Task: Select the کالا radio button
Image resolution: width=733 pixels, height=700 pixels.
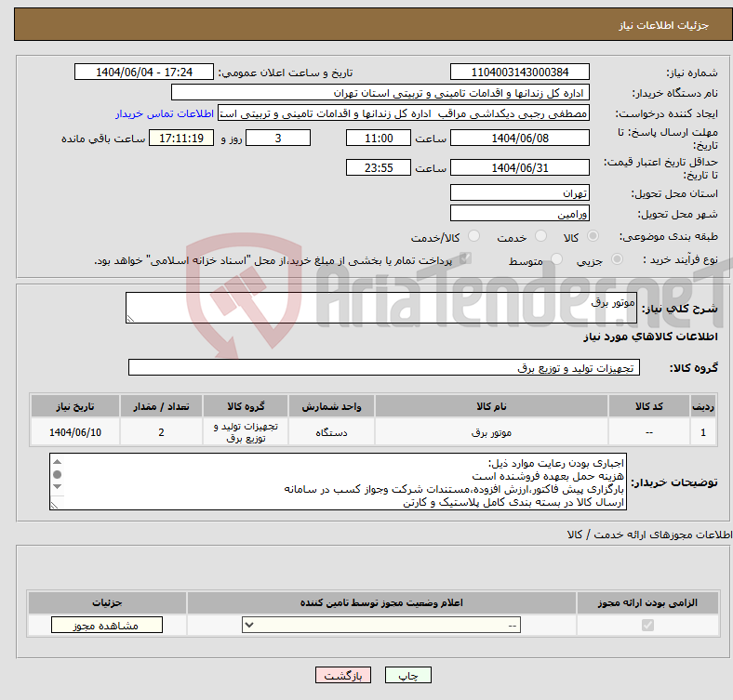Action: [593, 237]
